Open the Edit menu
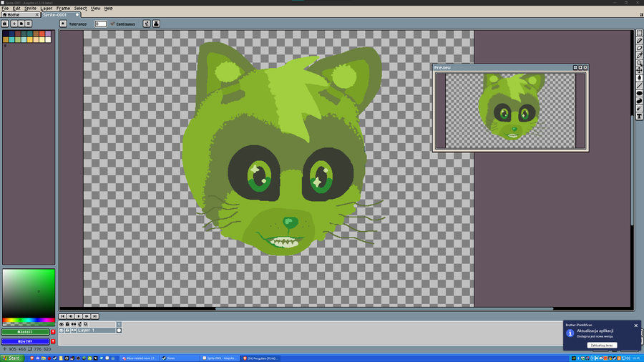This screenshot has height=362, width=644. click(16, 8)
